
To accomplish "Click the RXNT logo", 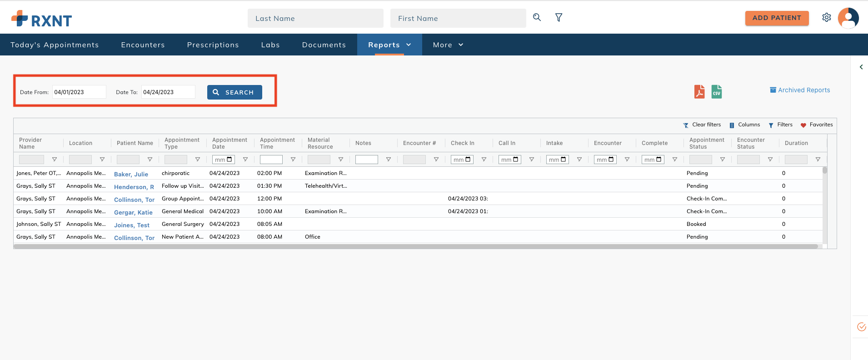I will pyautogui.click(x=41, y=19).
